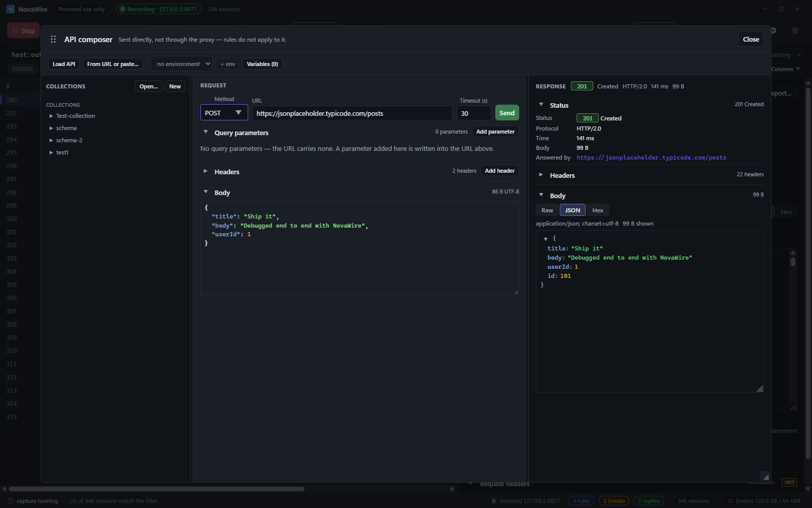Viewport: 812px width, 508px height.
Task: Click the horizontal scrollbar in session list
Action: [157, 489]
